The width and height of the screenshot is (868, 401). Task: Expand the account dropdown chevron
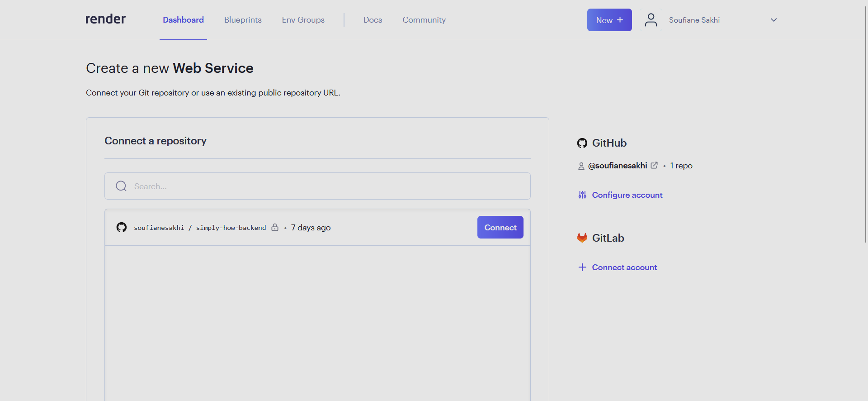pos(774,20)
